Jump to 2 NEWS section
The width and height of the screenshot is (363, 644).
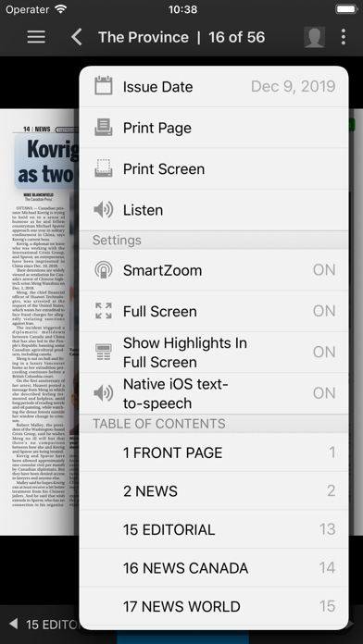click(214, 490)
